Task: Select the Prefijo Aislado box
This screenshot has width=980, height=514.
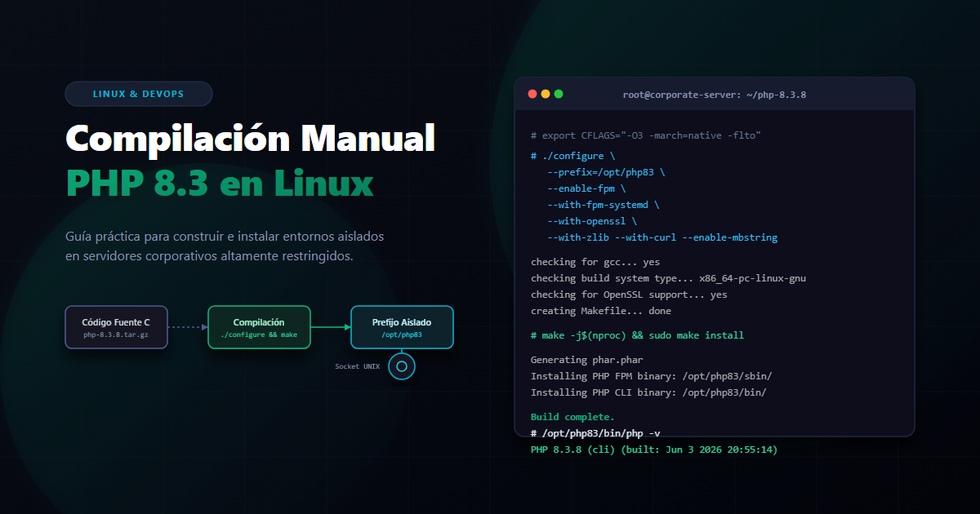Action: [x=402, y=327]
